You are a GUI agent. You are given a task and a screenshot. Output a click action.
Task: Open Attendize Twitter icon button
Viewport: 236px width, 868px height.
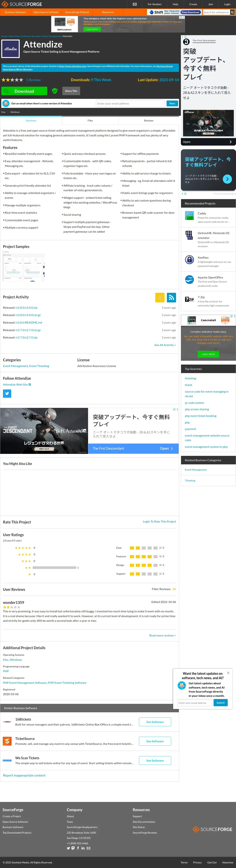click(x=7, y=393)
